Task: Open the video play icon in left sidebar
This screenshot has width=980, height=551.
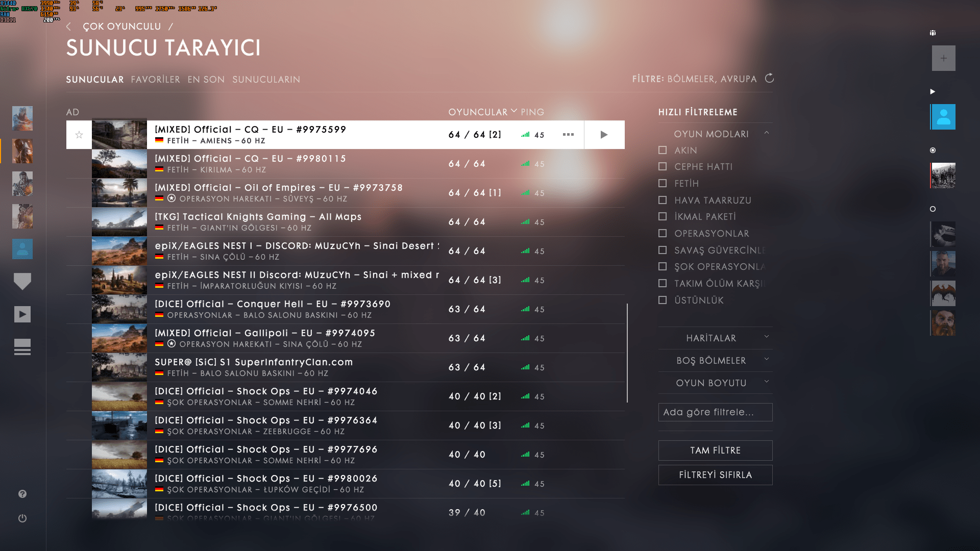Action: point(22,314)
